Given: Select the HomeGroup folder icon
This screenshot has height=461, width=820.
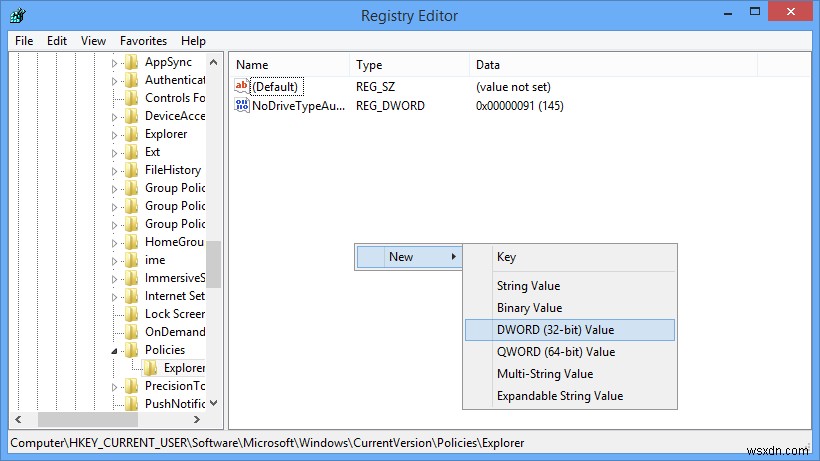Looking at the screenshot, I should [131, 242].
